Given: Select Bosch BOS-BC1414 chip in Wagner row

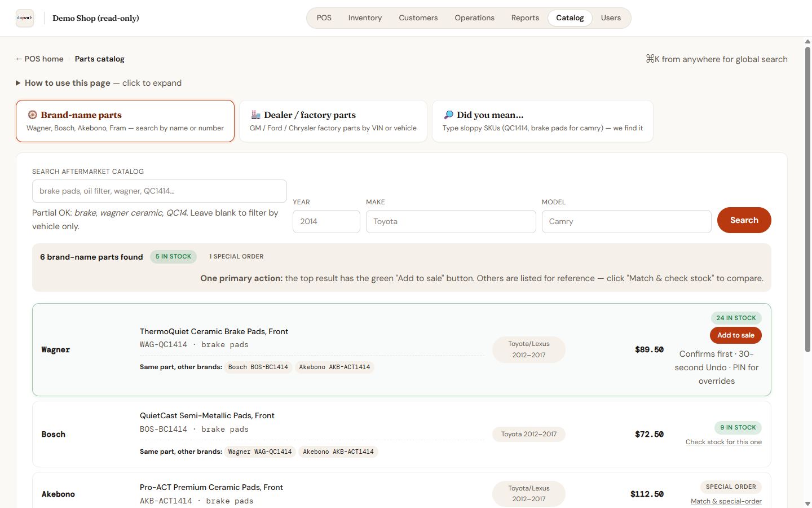Looking at the screenshot, I should [x=258, y=367].
